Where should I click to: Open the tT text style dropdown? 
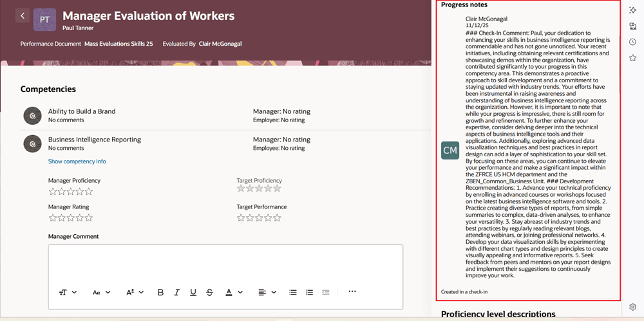(x=68, y=292)
